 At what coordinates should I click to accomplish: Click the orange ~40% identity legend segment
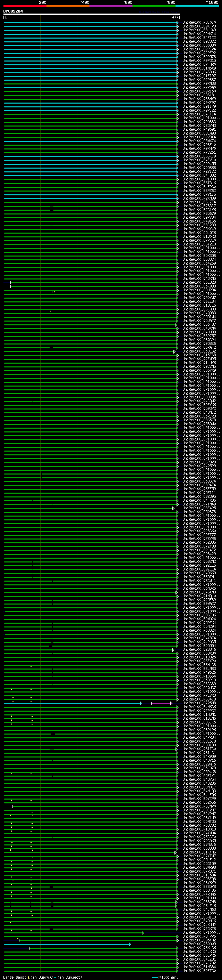pyautogui.click(x=68, y=6)
